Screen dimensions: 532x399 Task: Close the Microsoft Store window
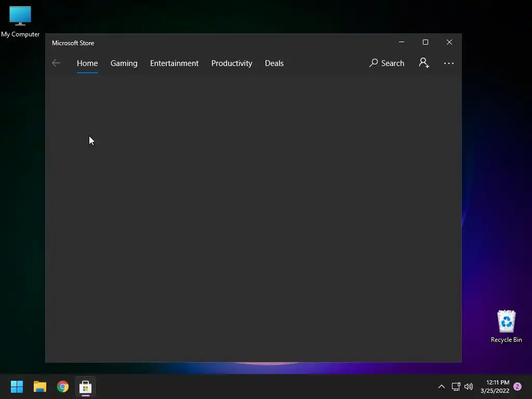point(449,42)
